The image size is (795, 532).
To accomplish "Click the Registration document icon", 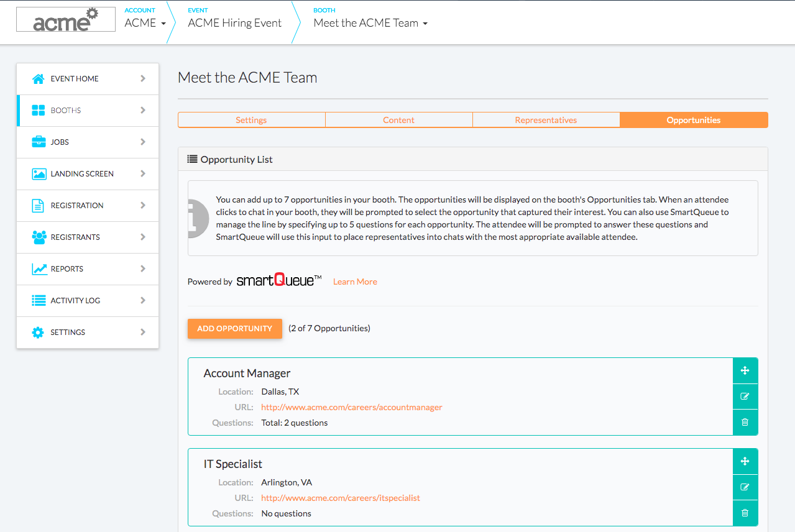I will tap(38, 206).
